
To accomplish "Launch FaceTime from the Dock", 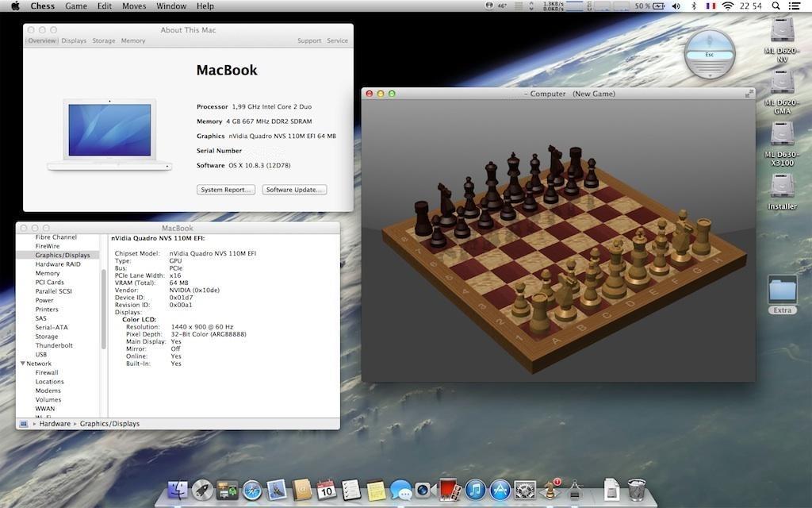I will point(425,490).
